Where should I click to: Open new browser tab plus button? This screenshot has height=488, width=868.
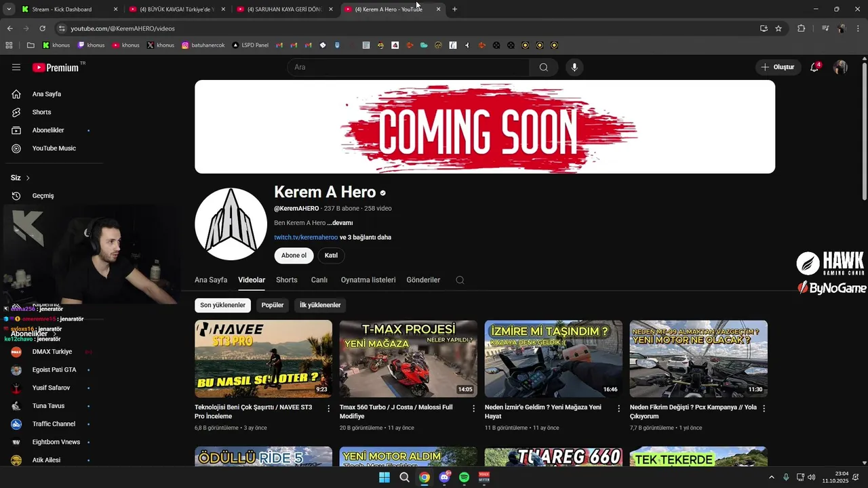point(454,9)
